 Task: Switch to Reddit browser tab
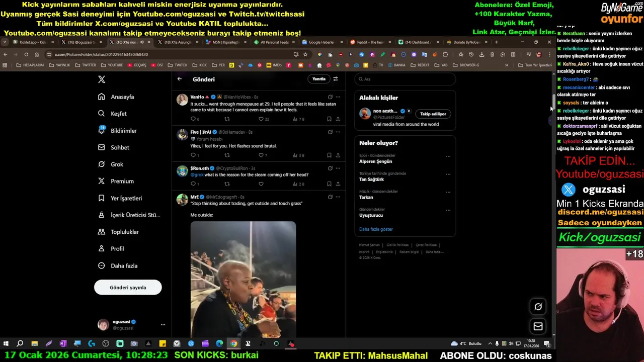tap(369, 42)
